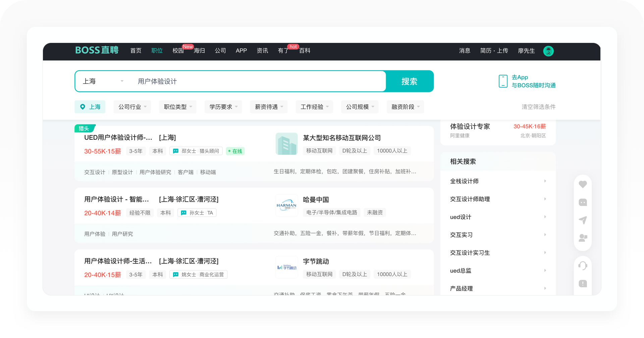The image size is (644, 338).
Task: Open the 字节跳动 company page
Action: point(316,261)
